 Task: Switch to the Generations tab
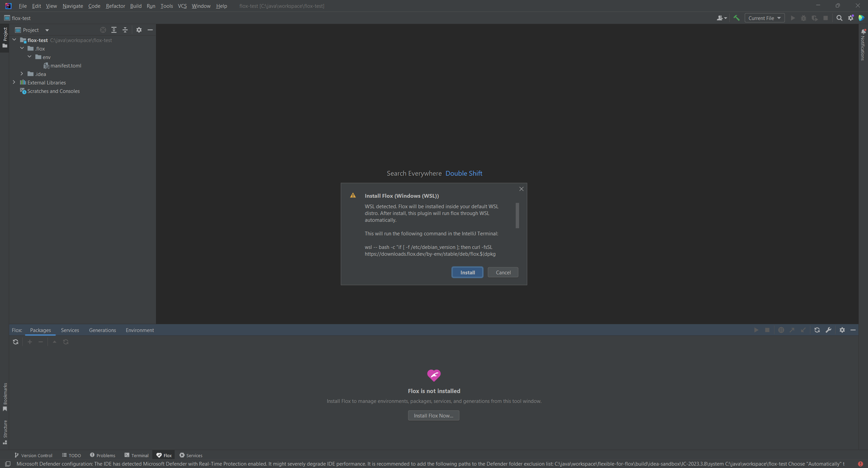(103, 330)
